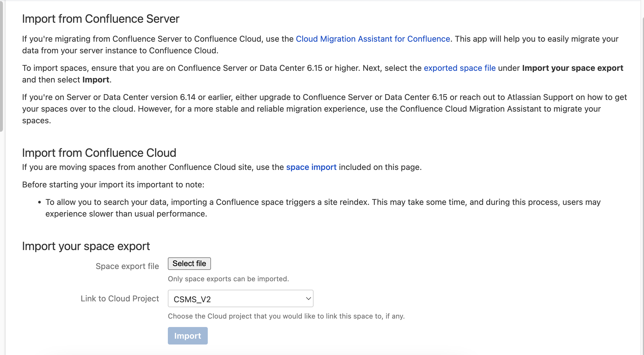The image size is (644, 355).
Task: Click the bold 'Import your space export' phrase
Action: click(573, 68)
